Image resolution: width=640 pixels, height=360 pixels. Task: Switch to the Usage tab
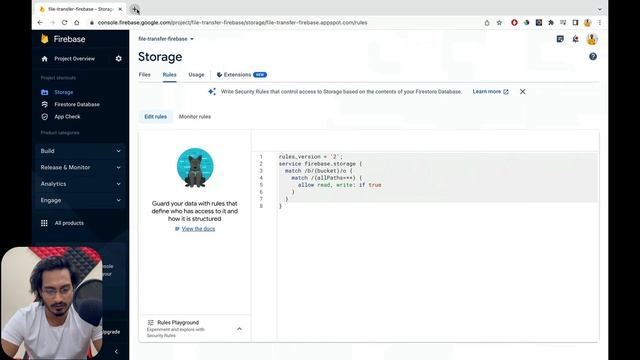coord(196,75)
